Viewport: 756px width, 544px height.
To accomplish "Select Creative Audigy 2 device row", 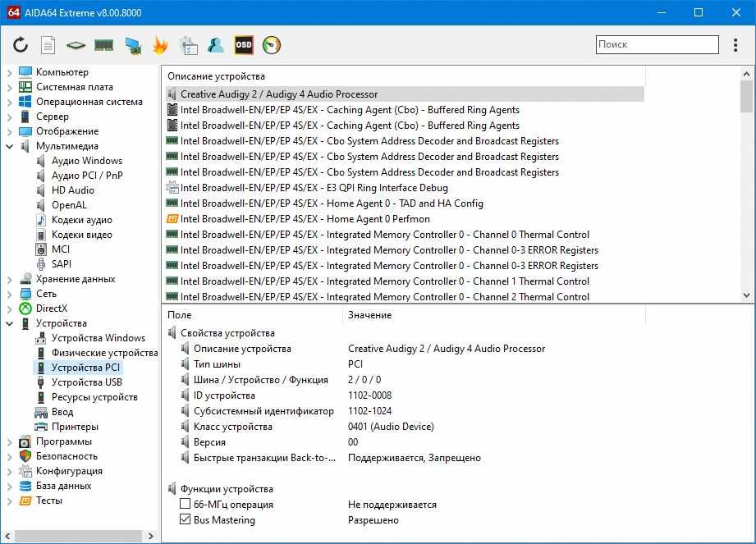I will click(405, 94).
